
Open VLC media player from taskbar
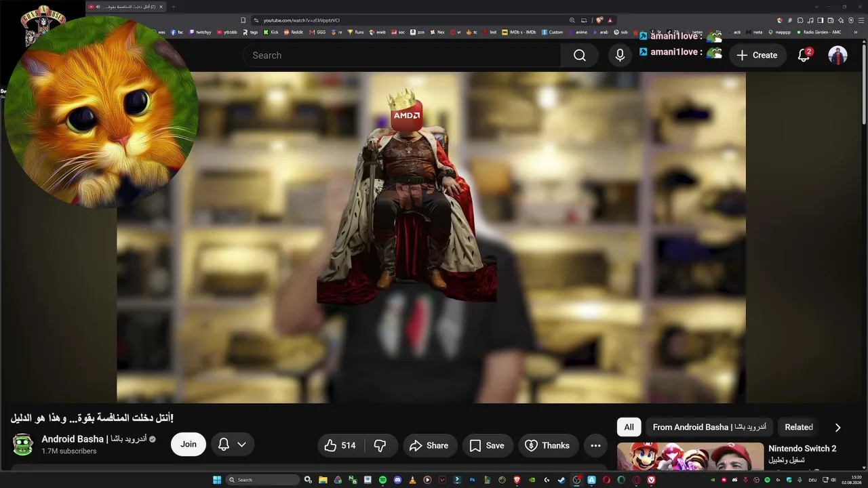412,480
